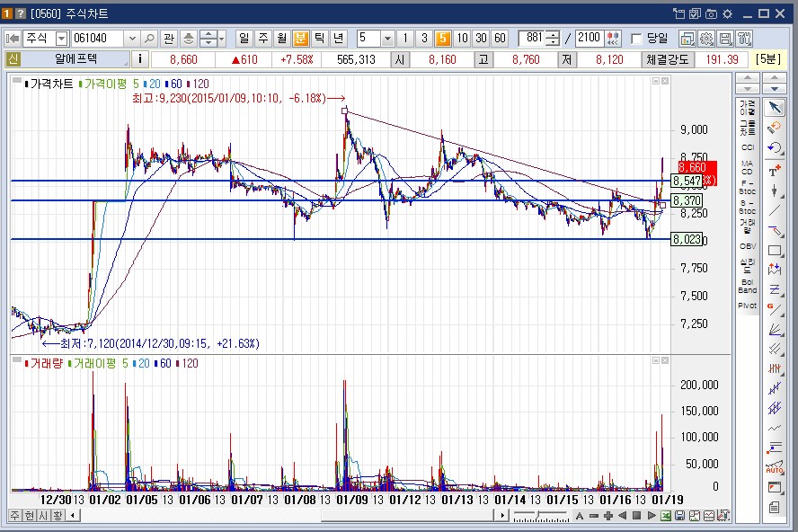Click chart horizontal scrollbar left arrow
Viewport: 798px width, 532px height.
click(x=73, y=516)
